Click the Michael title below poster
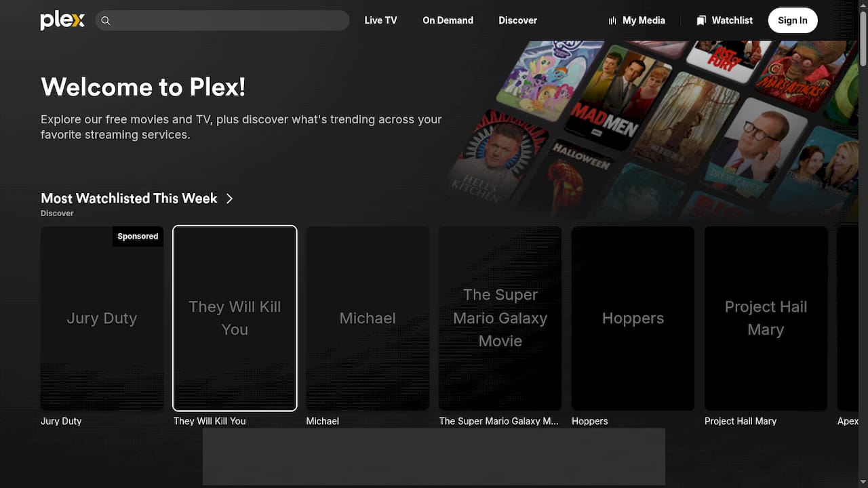The width and height of the screenshot is (868, 488). point(323,421)
